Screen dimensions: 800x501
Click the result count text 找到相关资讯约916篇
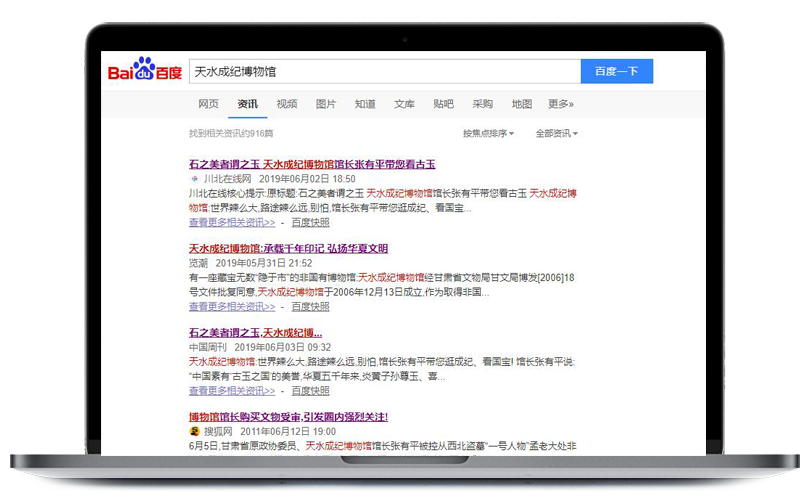[x=231, y=134]
